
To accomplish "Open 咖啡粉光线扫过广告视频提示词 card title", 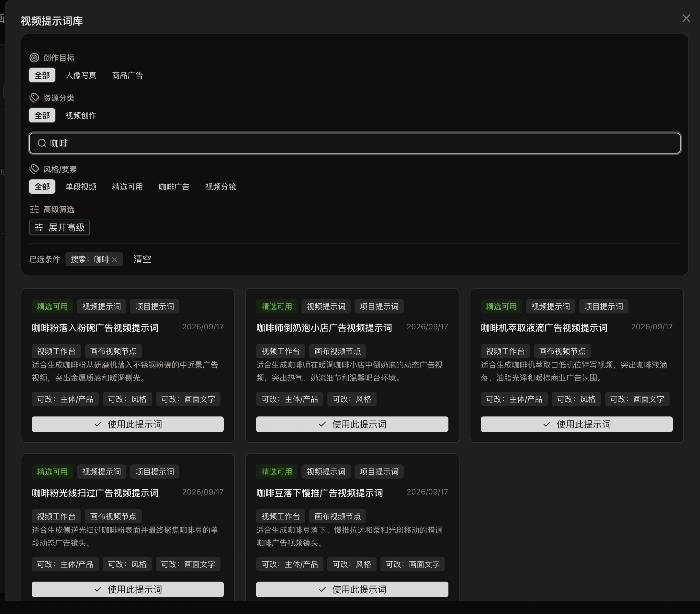I will [x=95, y=493].
